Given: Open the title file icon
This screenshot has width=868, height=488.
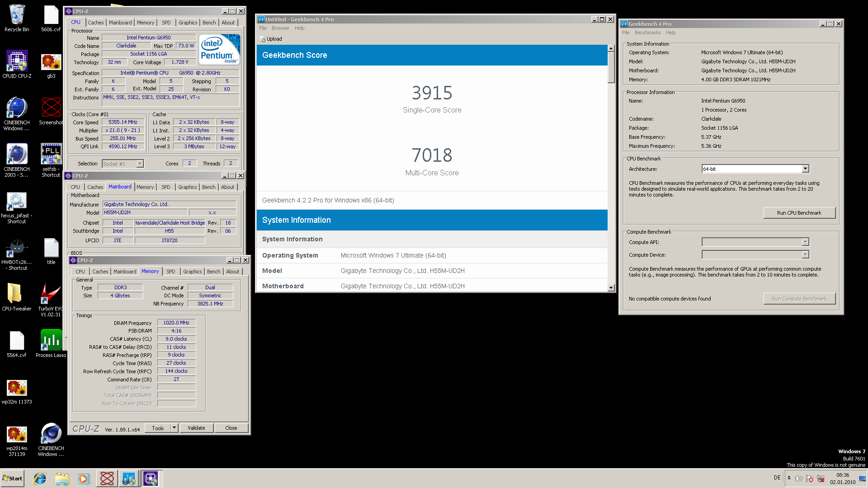Looking at the screenshot, I should pos(51,251).
